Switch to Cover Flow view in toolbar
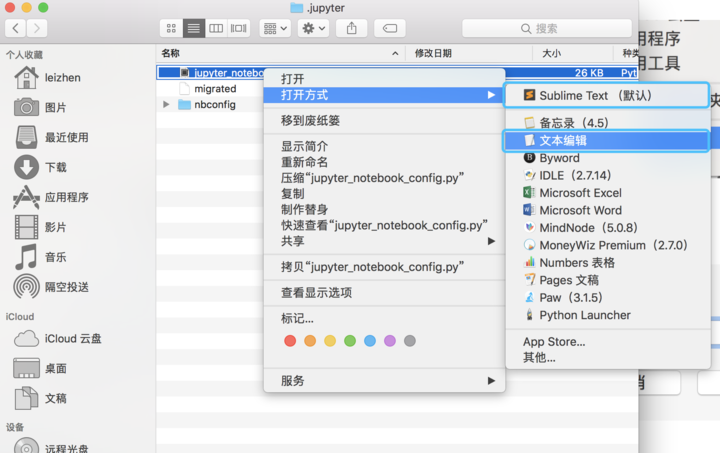 click(238, 28)
